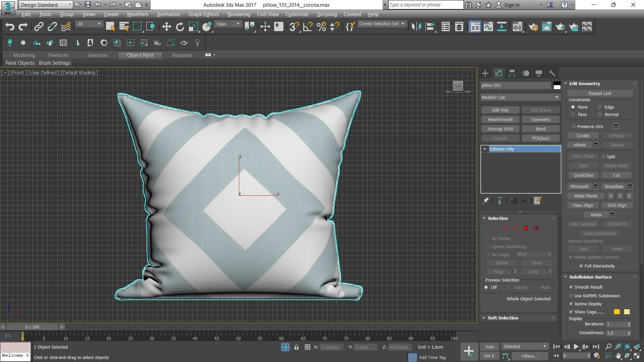Image resolution: width=644 pixels, height=362 pixels.
Task: Toggle the Isoline Display checkbox
Action: [x=571, y=304]
